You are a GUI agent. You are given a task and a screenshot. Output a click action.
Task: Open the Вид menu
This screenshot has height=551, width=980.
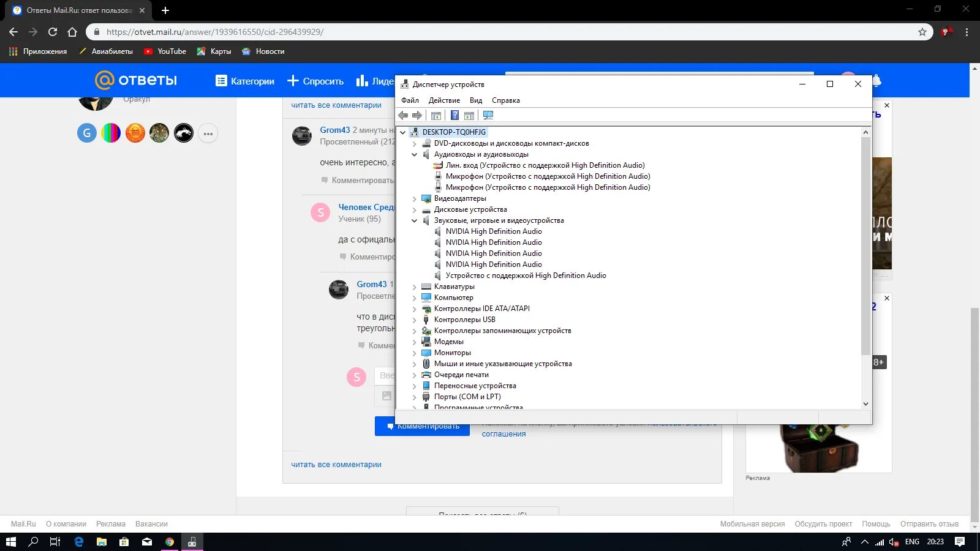tap(476, 100)
